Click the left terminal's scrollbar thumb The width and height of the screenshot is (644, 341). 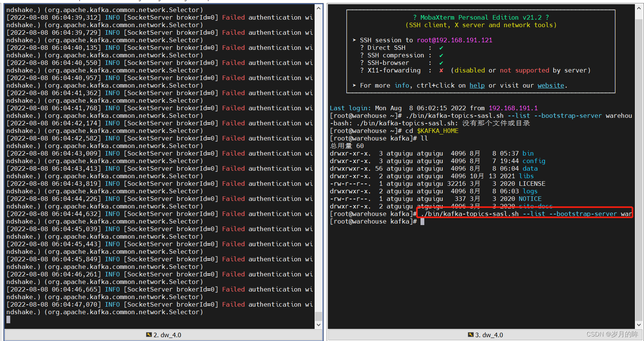319,316
